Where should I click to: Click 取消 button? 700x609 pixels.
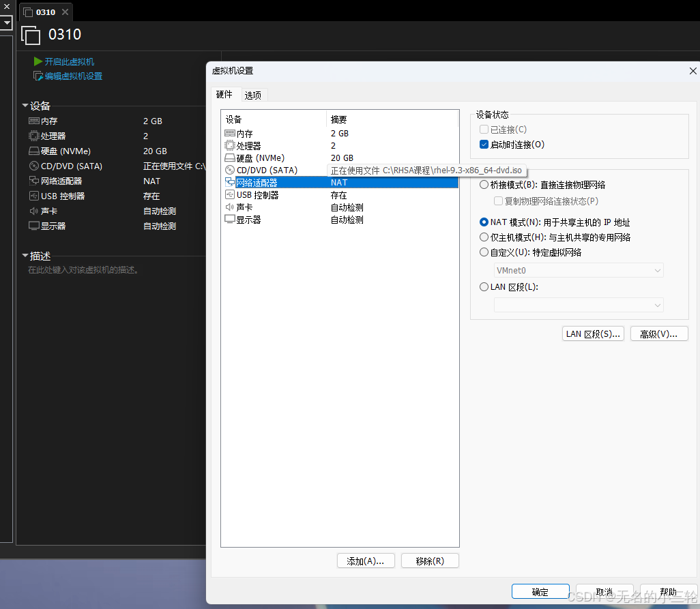pos(604,591)
